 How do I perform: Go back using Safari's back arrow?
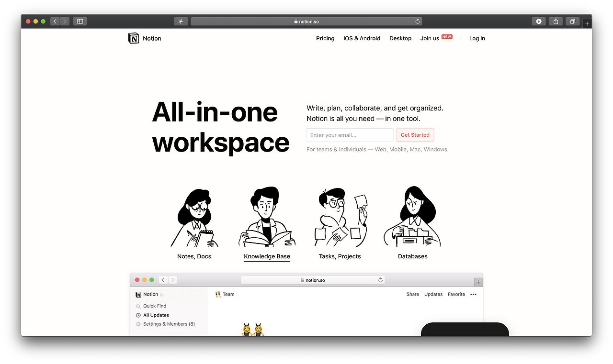(55, 22)
